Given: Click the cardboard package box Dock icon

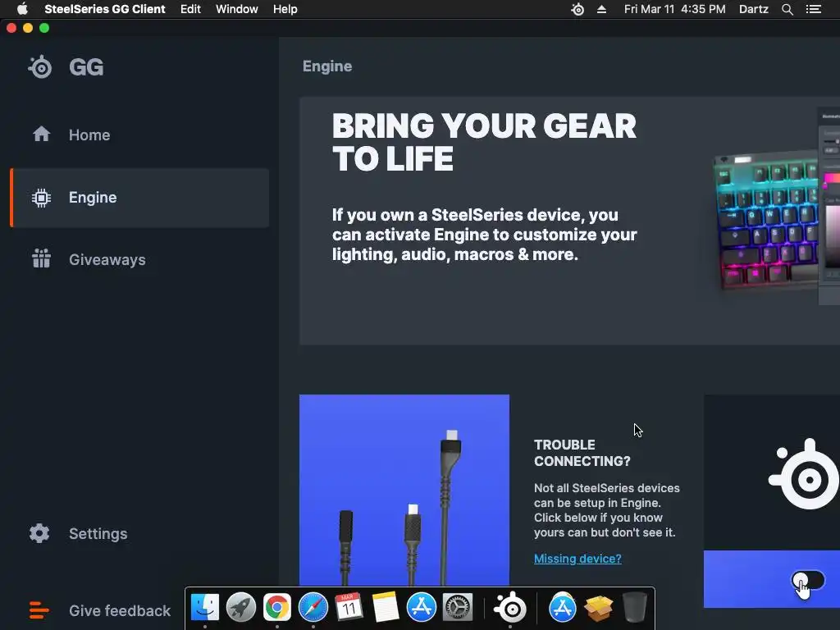Looking at the screenshot, I should tap(598, 608).
